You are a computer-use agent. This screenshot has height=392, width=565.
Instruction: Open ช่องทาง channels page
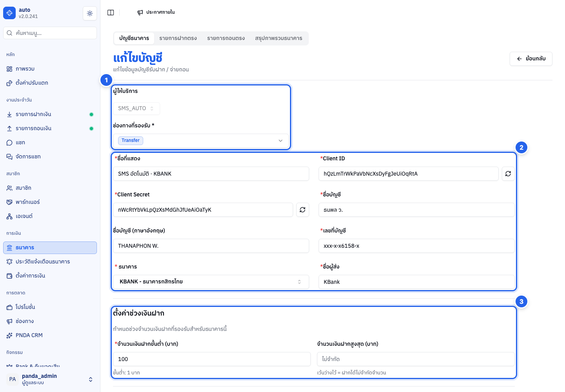tap(50, 321)
